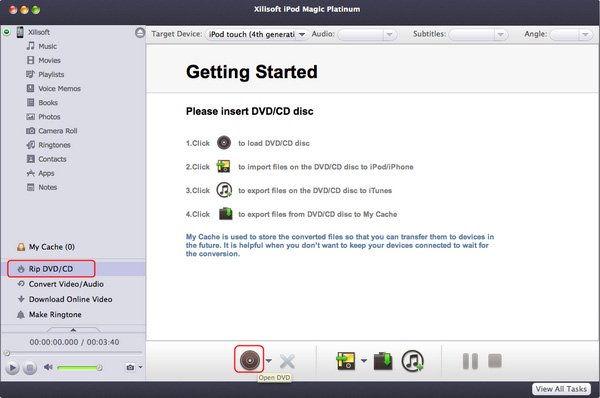Screen dimensions: 600x398
Task: Click the preview playback progress bar
Action: [73, 353]
